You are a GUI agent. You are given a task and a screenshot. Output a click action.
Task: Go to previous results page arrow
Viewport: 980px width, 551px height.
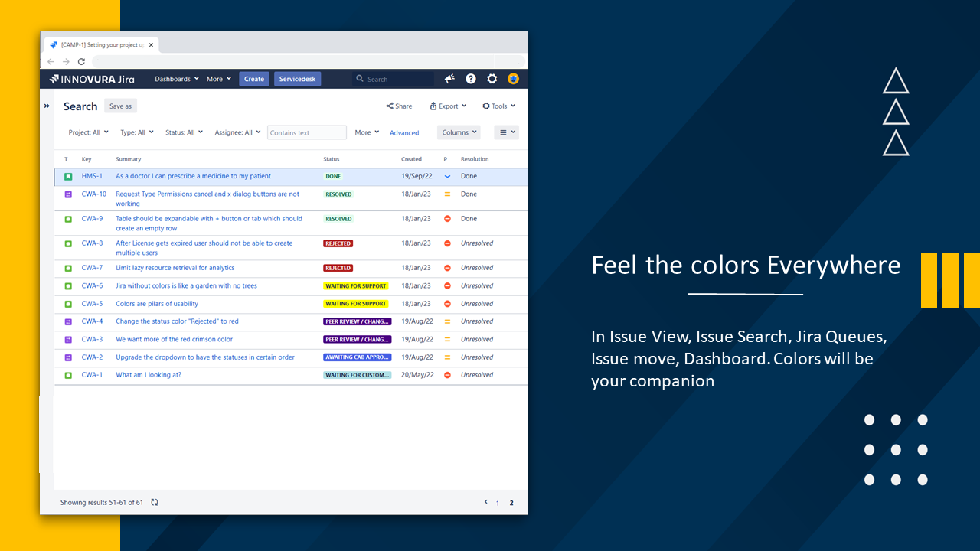coord(485,502)
